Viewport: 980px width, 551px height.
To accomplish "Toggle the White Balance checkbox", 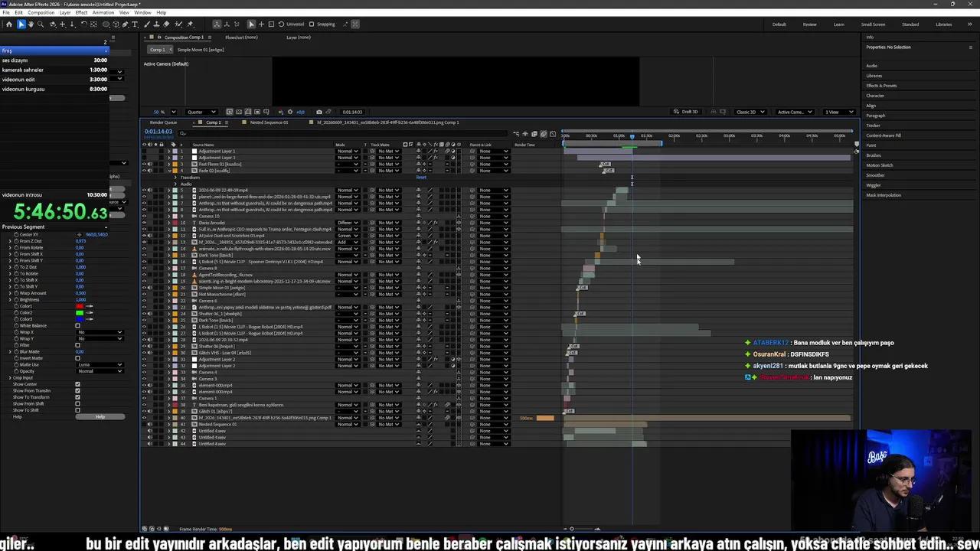I will coord(77,326).
